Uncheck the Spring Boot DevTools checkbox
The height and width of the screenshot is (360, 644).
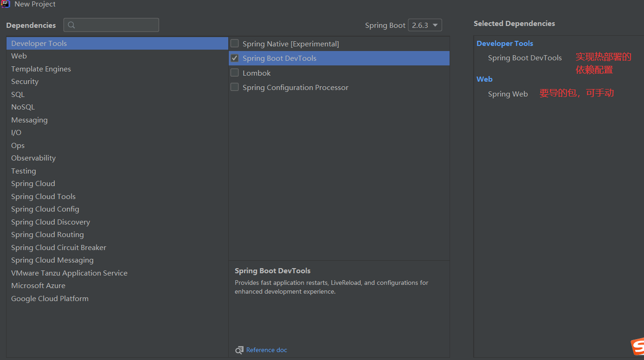click(235, 58)
